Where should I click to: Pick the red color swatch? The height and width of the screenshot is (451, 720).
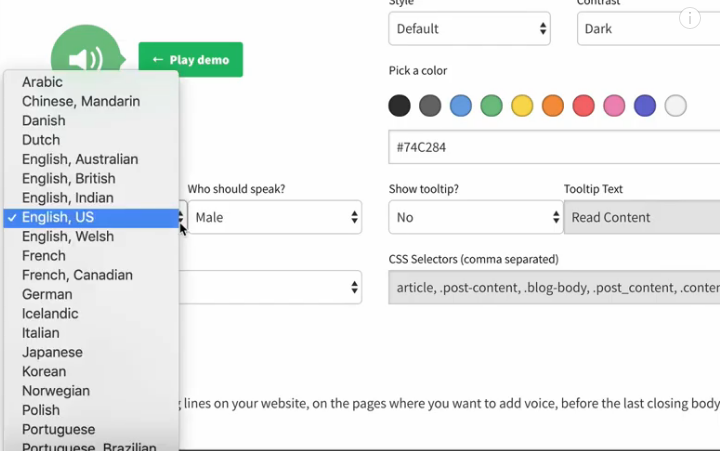pyautogui.click(x=584, y=106)
